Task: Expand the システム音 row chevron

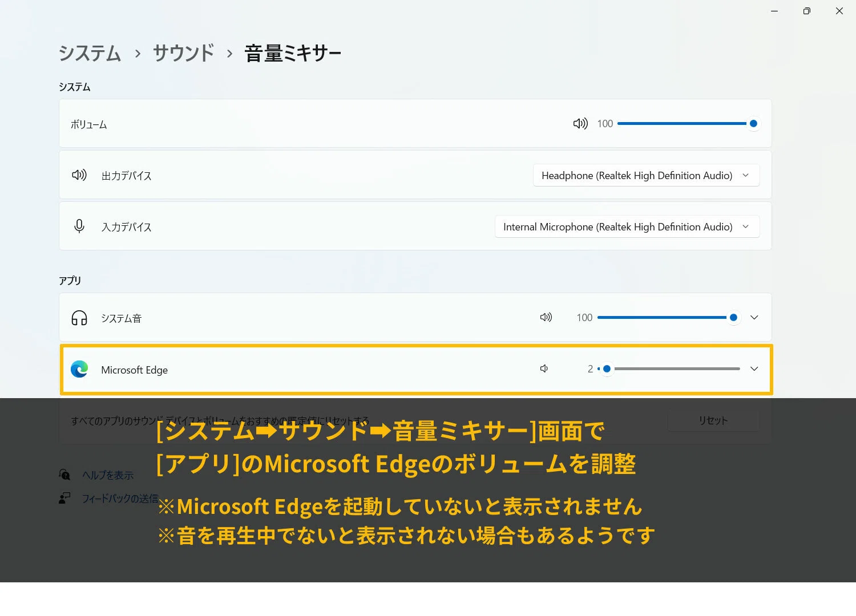Action: [x=754, y=317]
